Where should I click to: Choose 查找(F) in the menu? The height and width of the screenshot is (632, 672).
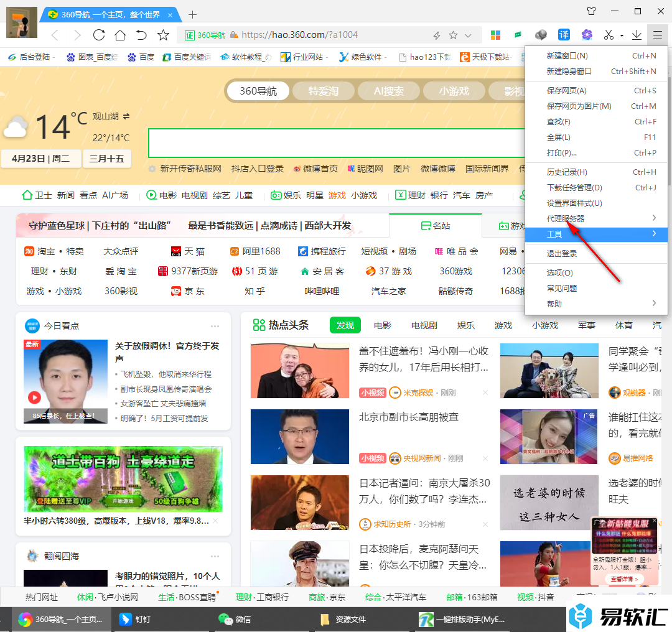coord(596,122)
